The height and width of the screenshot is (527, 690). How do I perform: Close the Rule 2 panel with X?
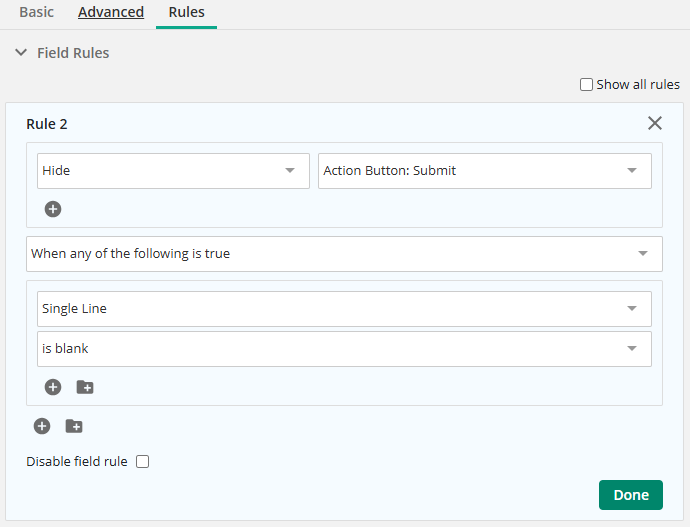point(655,123)
